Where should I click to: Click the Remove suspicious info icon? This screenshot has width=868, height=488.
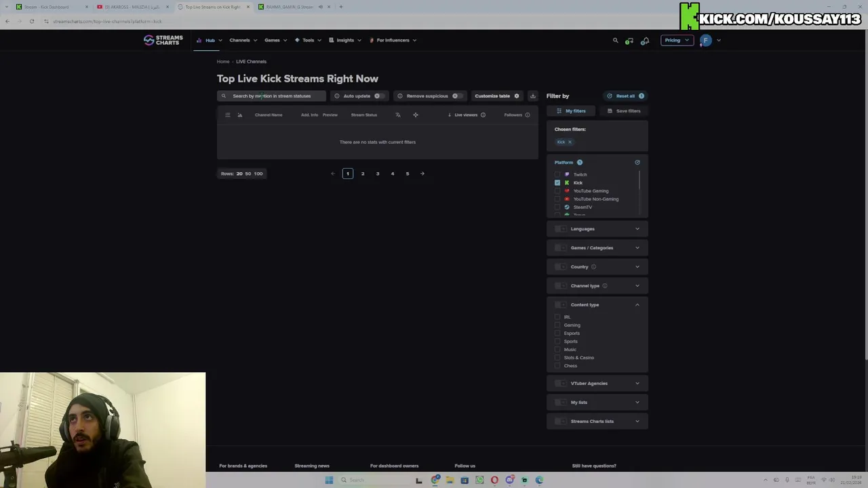[400, 96]
